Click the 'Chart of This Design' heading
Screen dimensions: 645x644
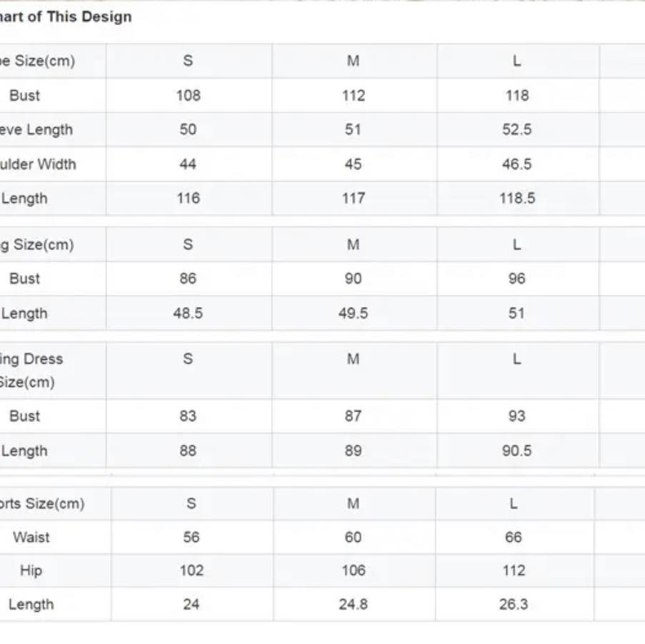(66, 17)
